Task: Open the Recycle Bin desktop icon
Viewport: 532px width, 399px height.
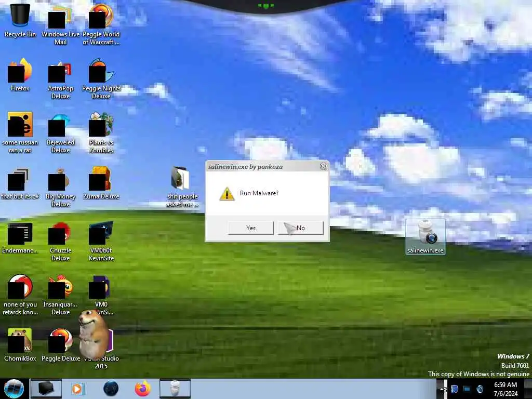Action: (20, 20)
